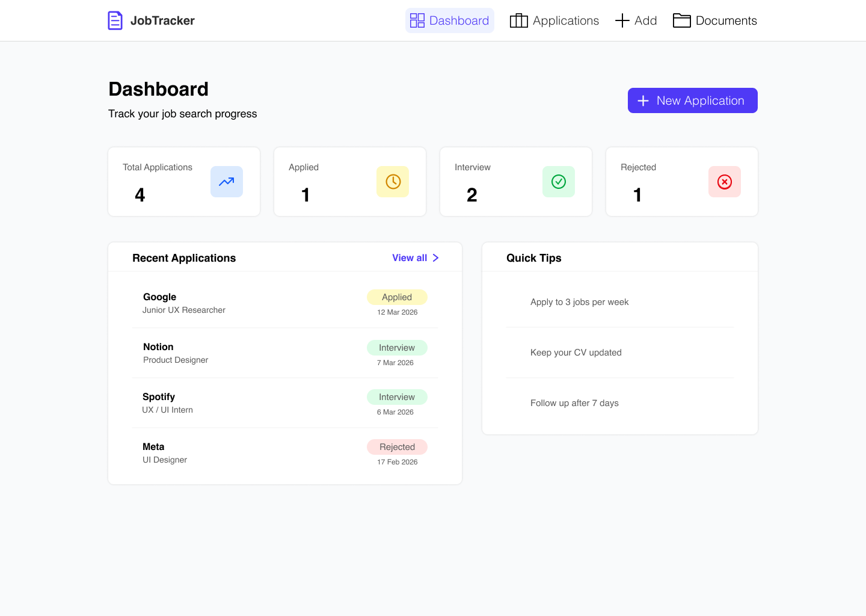Click the red X icon on the Rejected card

click(x=725, y=181)
